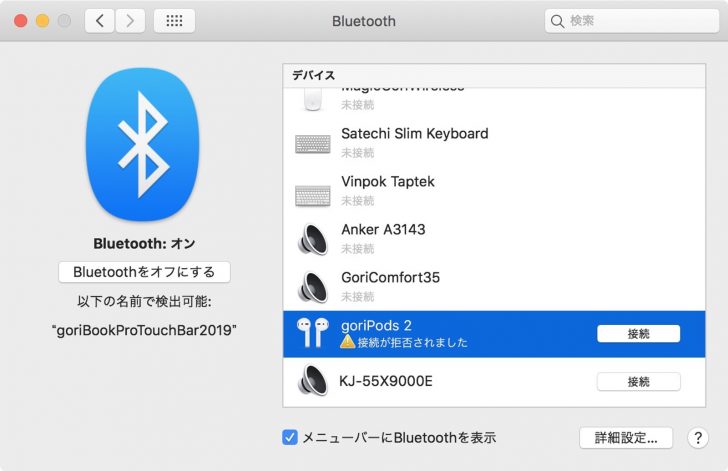Click the search magnifier icon

(x=557, y=21)
